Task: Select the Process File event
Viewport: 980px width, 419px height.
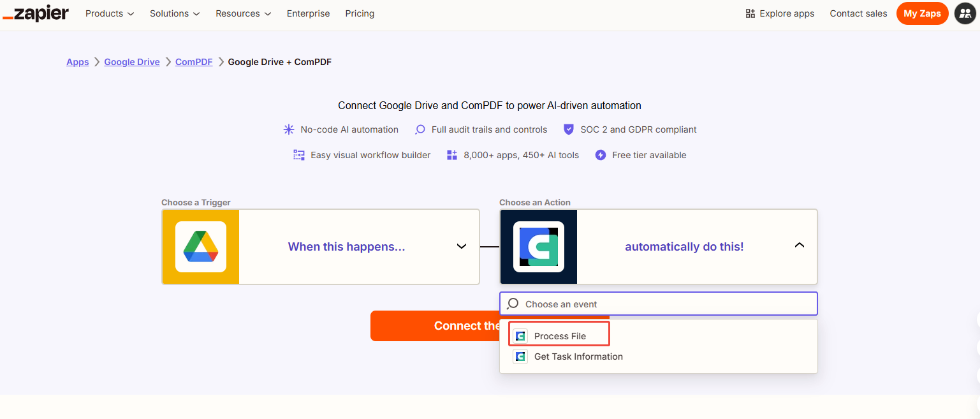Action: pos(559,335)
